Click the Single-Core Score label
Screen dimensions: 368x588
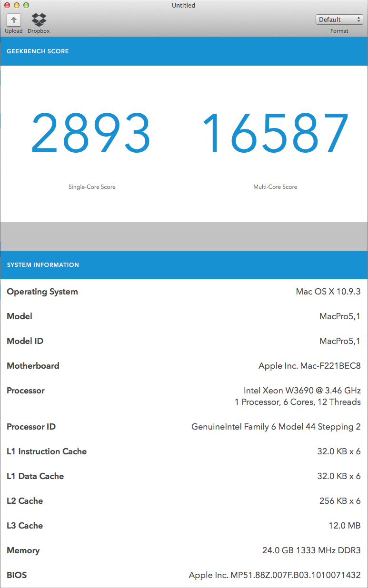pos(92,187)
